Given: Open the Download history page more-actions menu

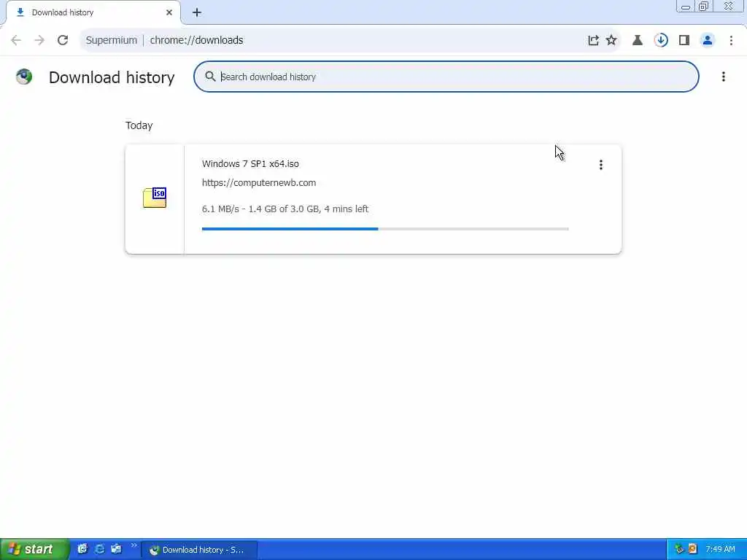Looking at the screenshot, I should 723,77.
